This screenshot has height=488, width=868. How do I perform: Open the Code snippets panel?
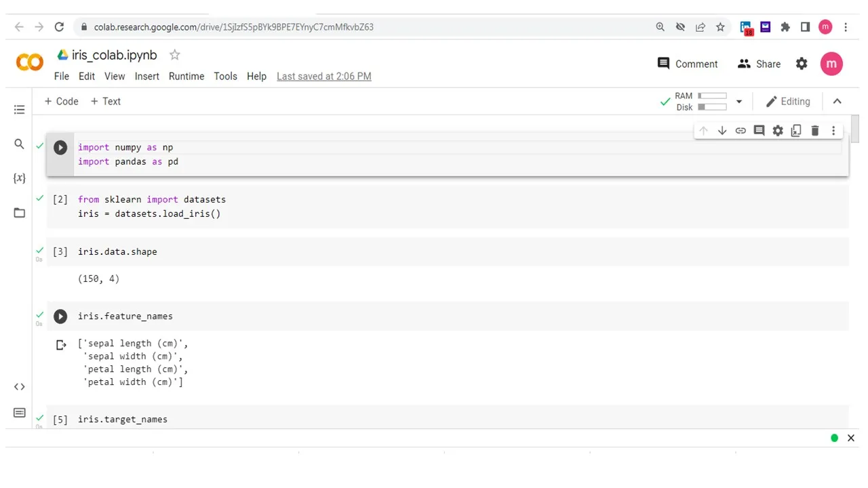click(x=19, y=387)
